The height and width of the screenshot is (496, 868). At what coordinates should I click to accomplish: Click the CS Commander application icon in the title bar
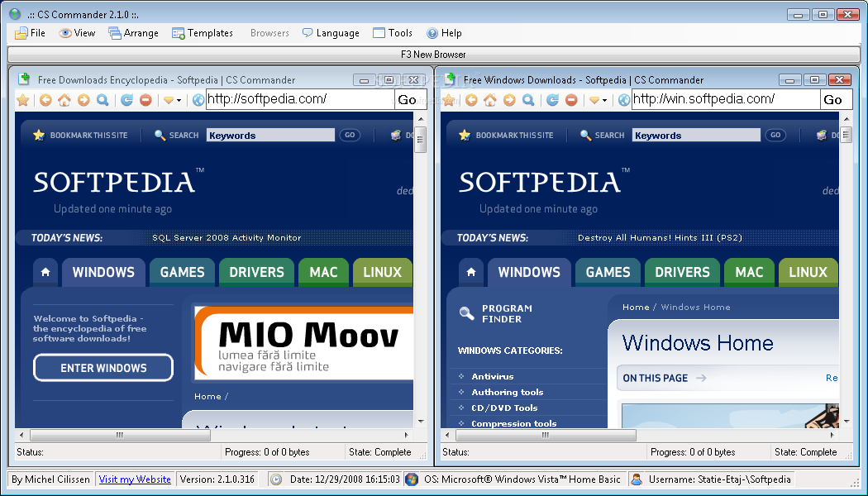click(x=15, y=14)
